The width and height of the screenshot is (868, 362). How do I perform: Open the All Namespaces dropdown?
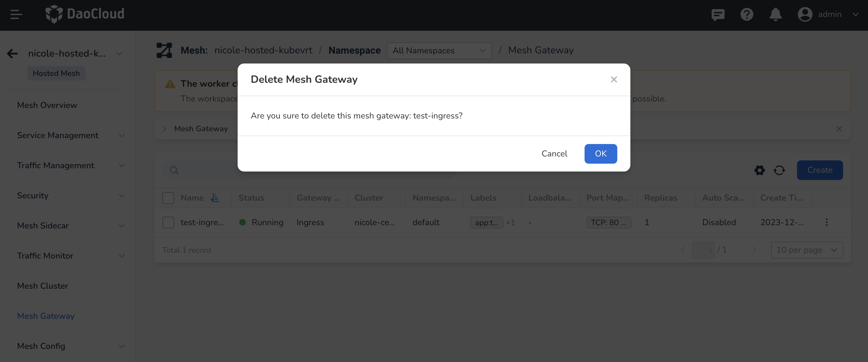coord(439,50)
